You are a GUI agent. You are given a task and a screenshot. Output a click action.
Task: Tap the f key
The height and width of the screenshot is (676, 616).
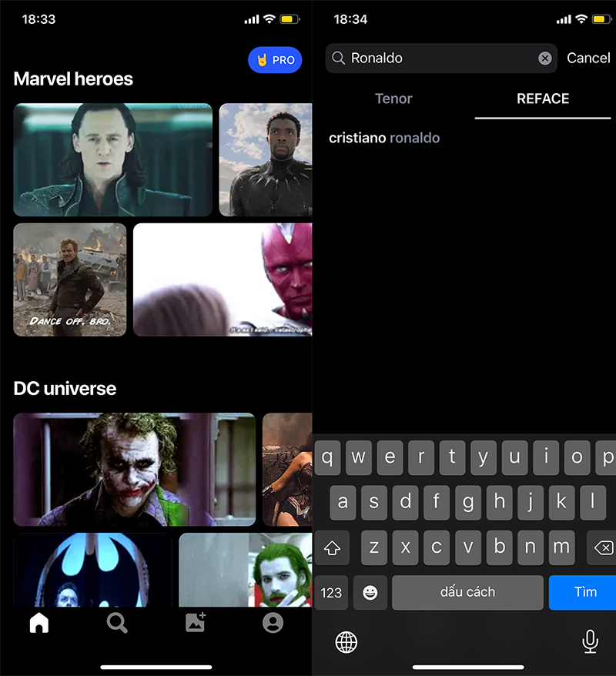point(437,502)
